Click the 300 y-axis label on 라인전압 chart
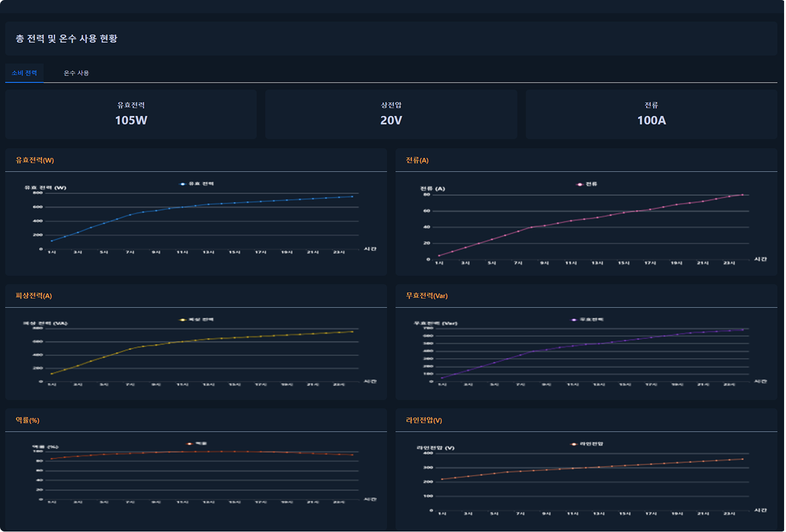This screenshot has height=532, width=786. point(428,468)
